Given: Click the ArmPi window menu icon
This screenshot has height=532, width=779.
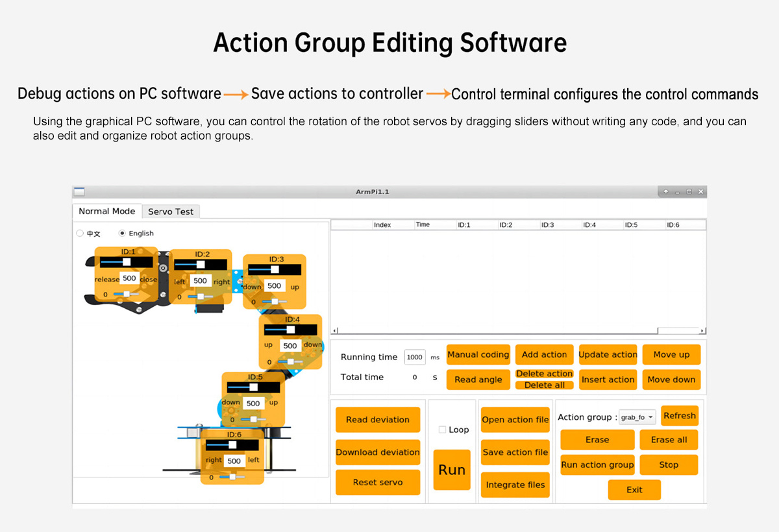Looking at the screenshot, I should point(79,192).
